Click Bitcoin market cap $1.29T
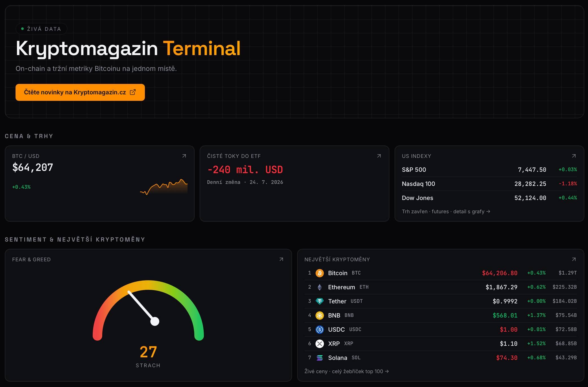588x387 pixels. [568, 273]
